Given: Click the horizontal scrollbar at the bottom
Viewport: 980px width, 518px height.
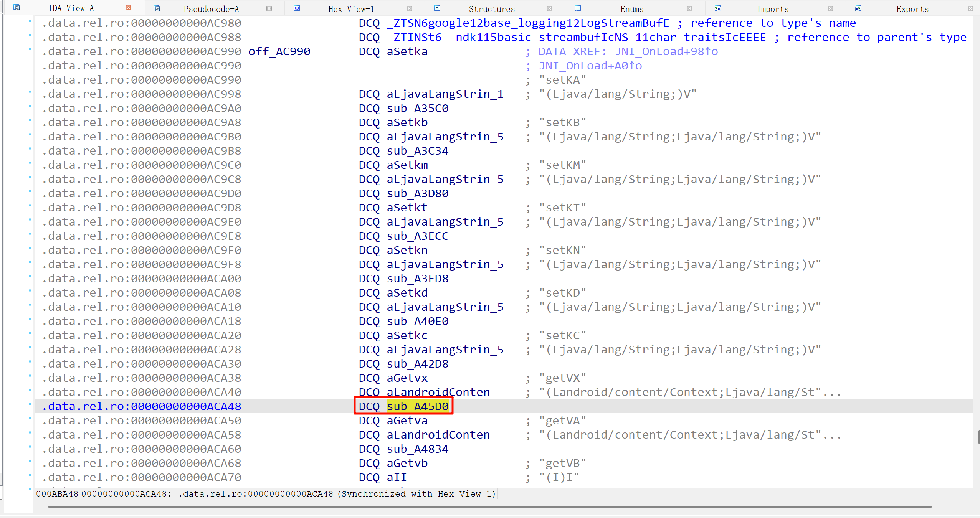Looking at the screenshot, I should tap(489, 506).
